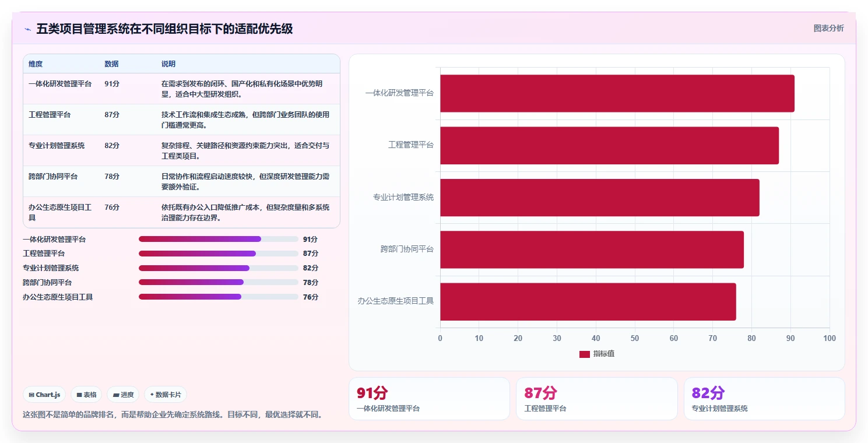Click the 一体化研发管理平台 bar in the chart
The height and width of the screenshot is (443, 868).
[x=617, y=93]
